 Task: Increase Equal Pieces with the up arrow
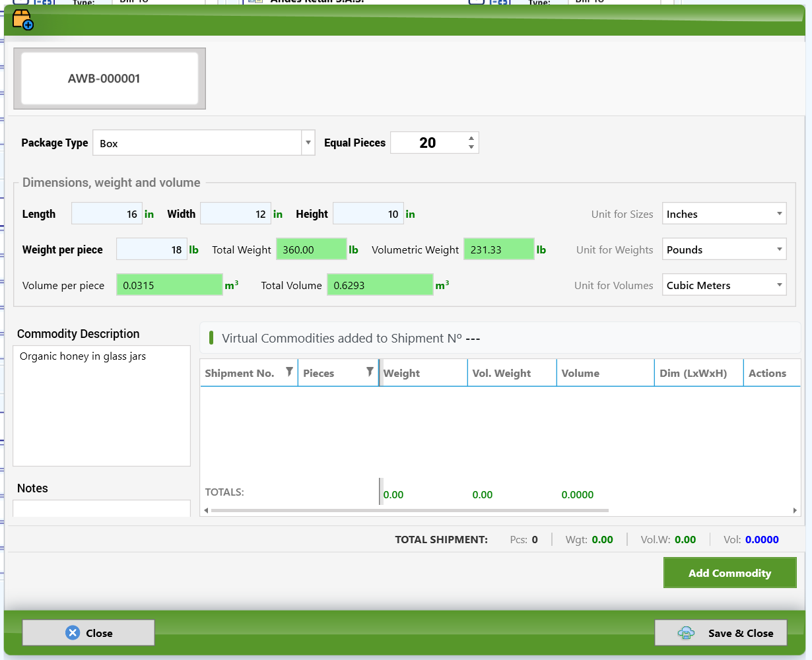click(x=471, y=138)
